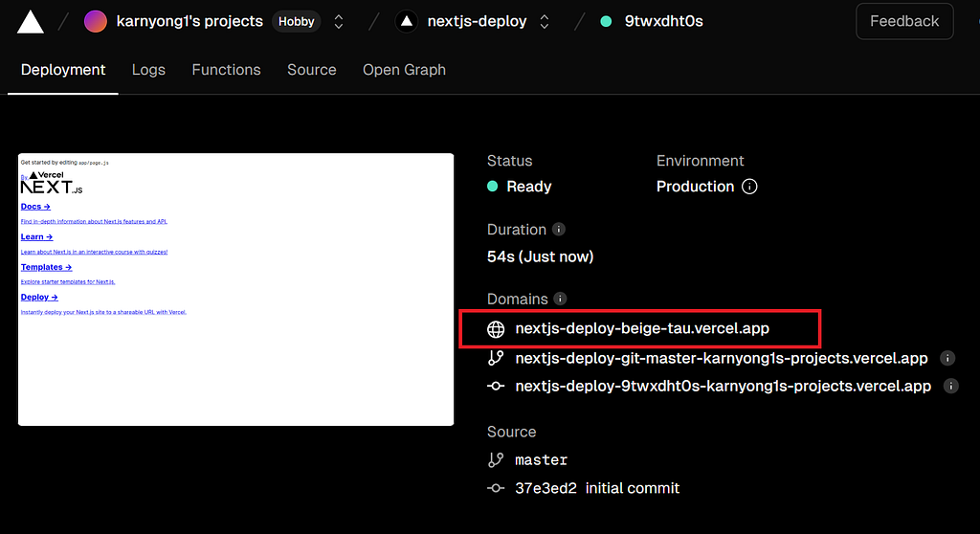Viewport: 980px width, 534px height.
Task: Expand the team switcher chevrons
Action: [x=339, y=22]
